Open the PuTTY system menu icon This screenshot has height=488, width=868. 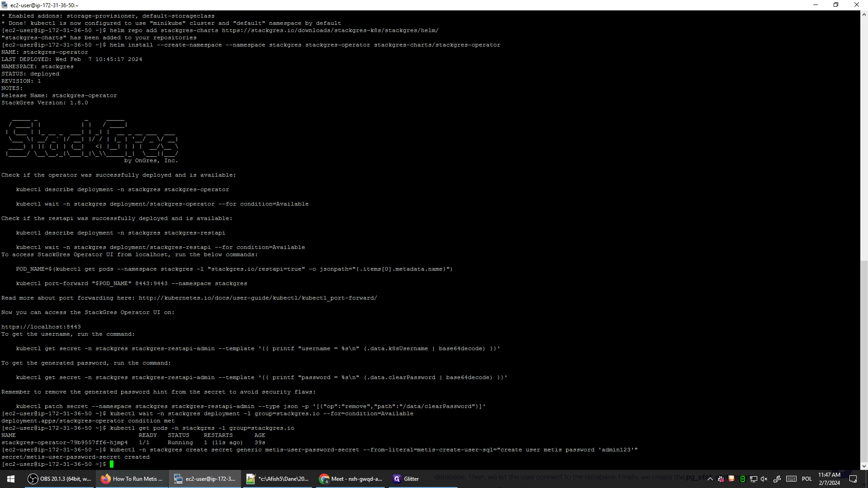5,5
